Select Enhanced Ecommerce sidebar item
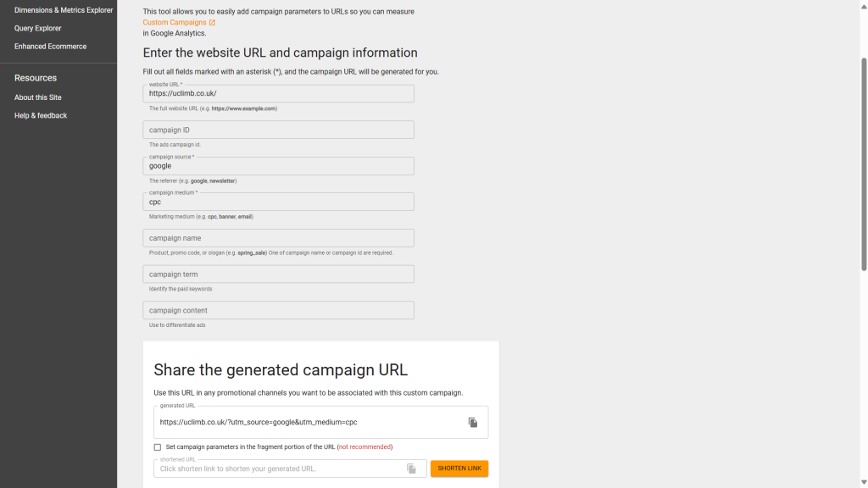Image resolution: width=868 pixels, height=488 pixels. pos(51,47)
